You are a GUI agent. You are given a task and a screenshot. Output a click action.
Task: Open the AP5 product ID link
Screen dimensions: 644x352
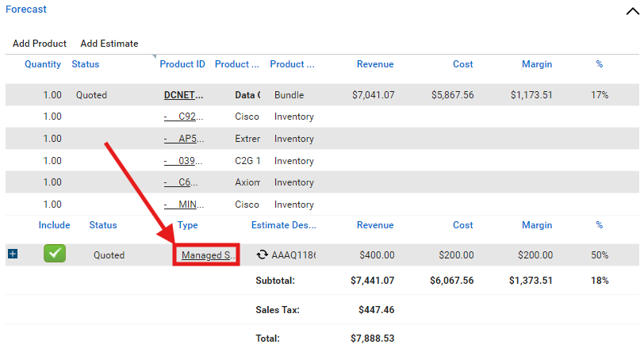tap(183, 139)
